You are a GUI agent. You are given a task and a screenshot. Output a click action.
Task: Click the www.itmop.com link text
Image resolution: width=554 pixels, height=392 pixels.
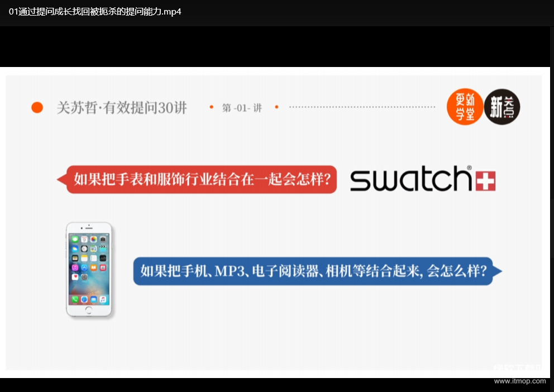520,381
